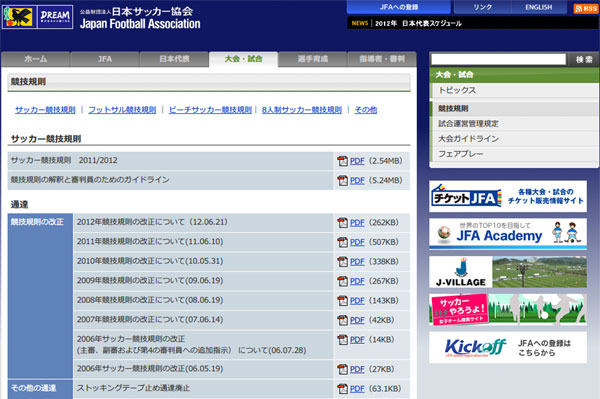Screen dimensions: 600x399
Task: Click the リンク header button
Action: tap(482, 7)
